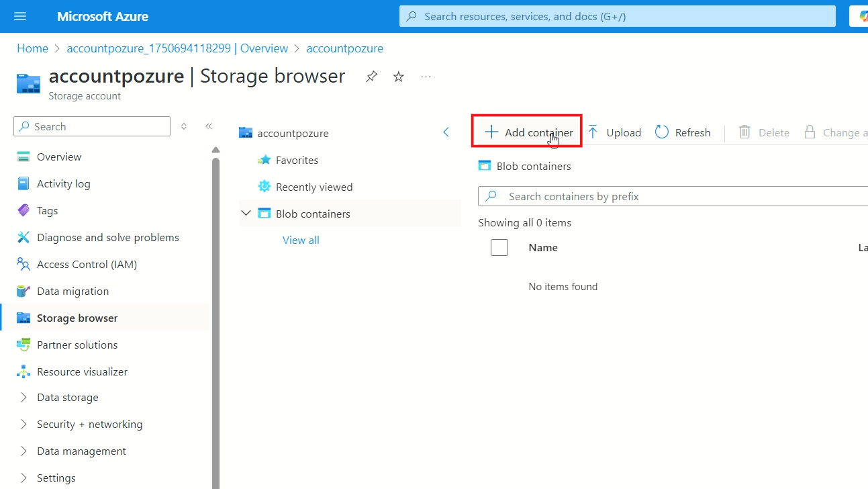Click the Access Control people icon
The image size is (868, 489).
click(23, 264)
